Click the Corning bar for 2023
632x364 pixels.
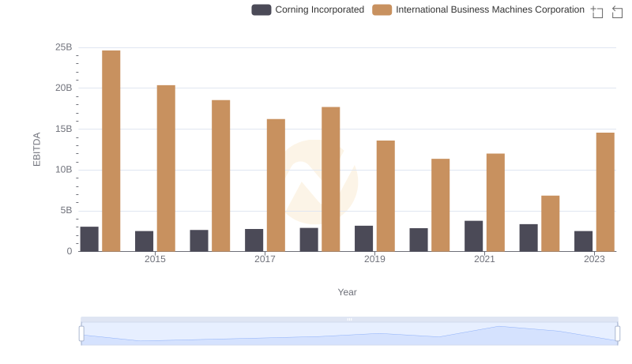(x=583, y=241)
